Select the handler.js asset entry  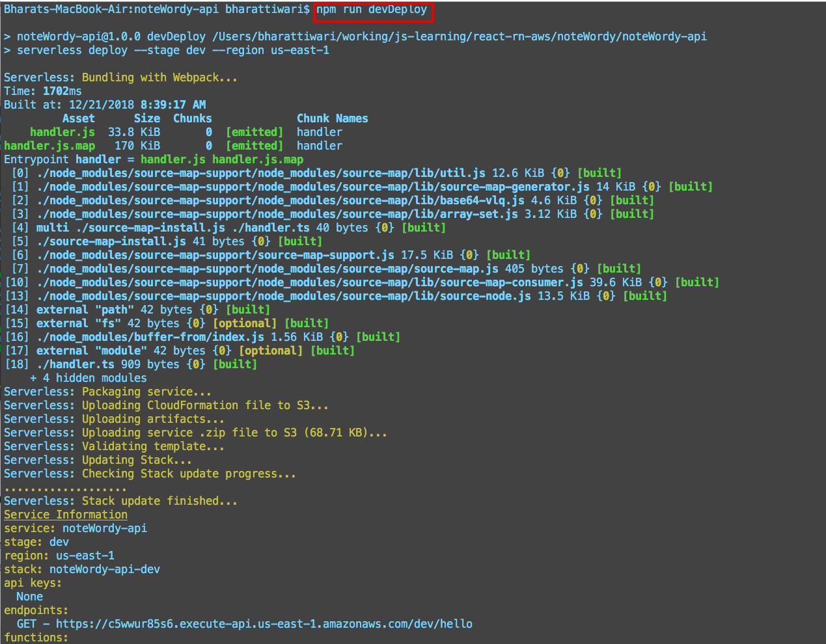[62, 131]
